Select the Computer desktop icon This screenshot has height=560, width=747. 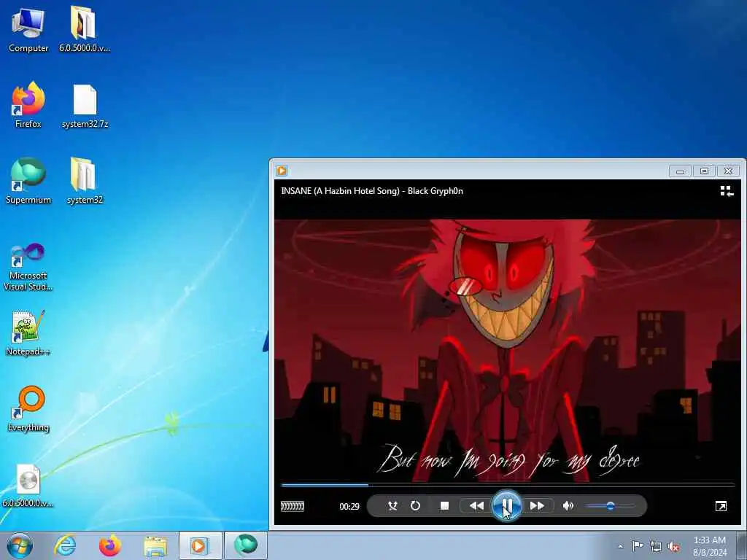(x=28, y=29)
